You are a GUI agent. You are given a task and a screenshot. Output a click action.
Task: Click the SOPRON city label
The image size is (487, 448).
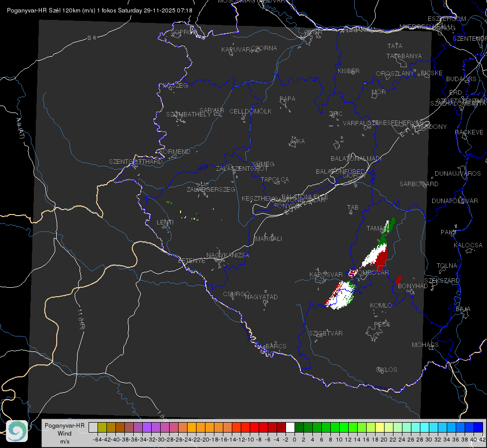tap(184, 32)
